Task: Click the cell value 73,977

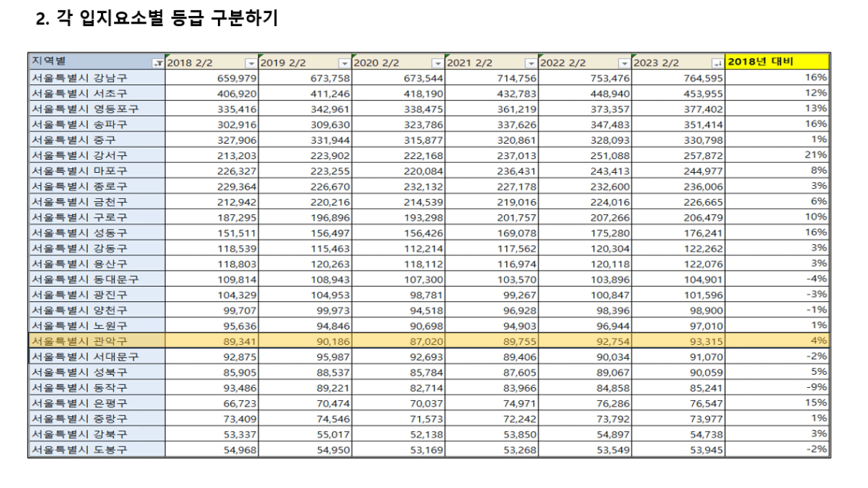Action: pos(707,419)
